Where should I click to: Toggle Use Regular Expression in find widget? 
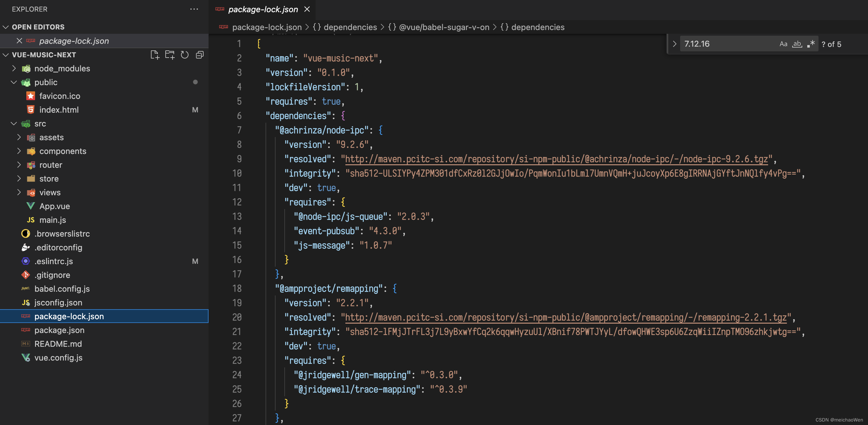[811, 44]
